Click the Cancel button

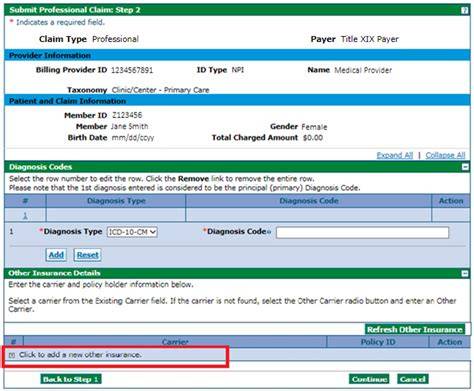click(x=413, y=379)
